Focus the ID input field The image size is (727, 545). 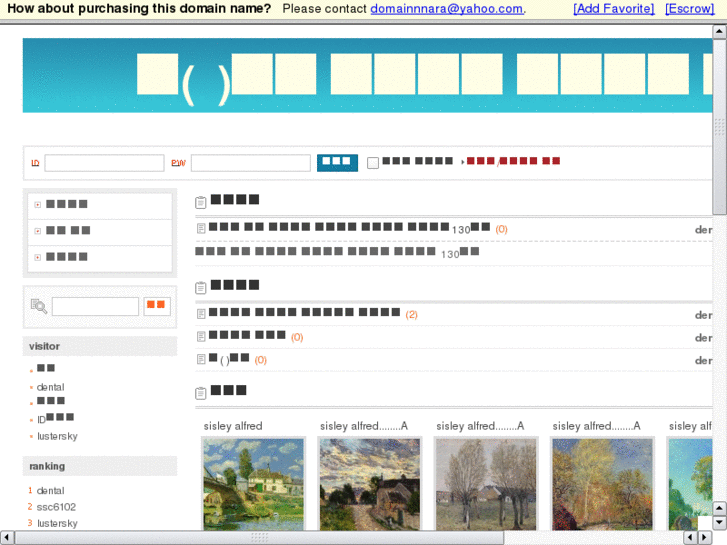(104, 163)
